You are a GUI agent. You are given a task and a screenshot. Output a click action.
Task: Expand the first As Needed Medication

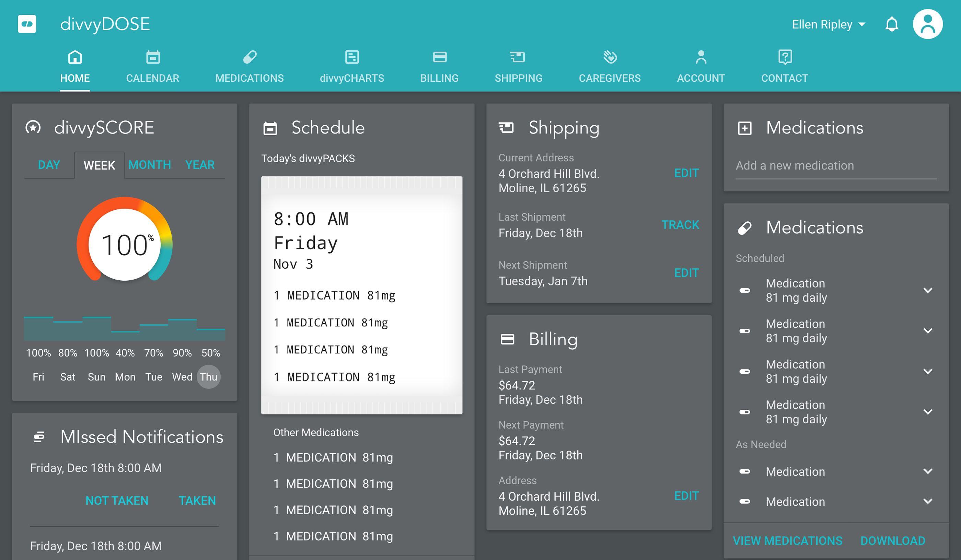[x=927, y=471]
